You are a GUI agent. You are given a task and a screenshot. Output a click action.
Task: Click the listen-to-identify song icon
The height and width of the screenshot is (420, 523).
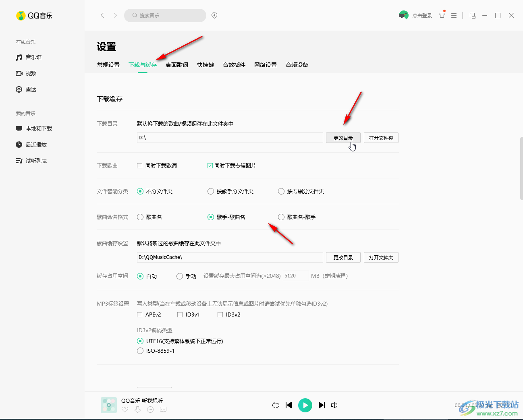click(x=214, y=15)
